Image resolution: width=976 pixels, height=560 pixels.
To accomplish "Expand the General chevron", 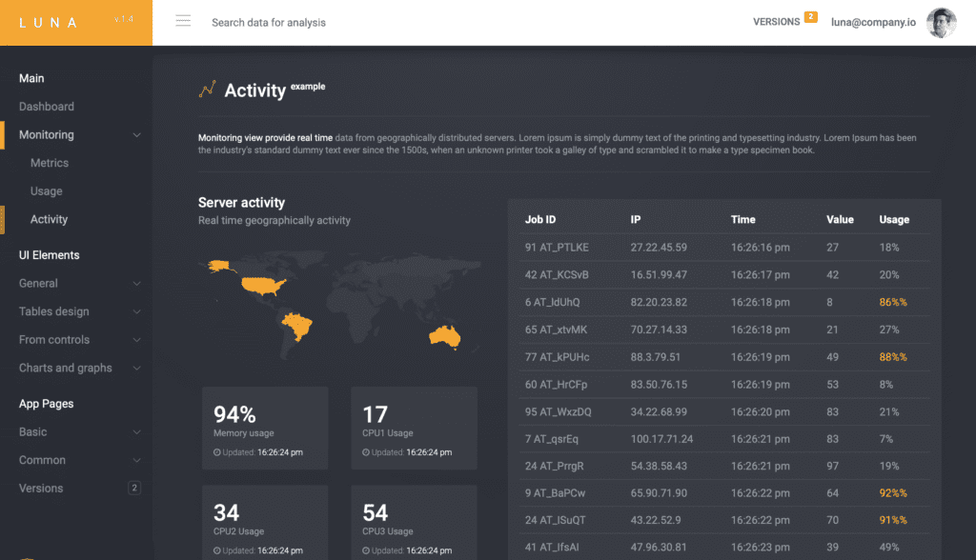I will click(136, 284).
